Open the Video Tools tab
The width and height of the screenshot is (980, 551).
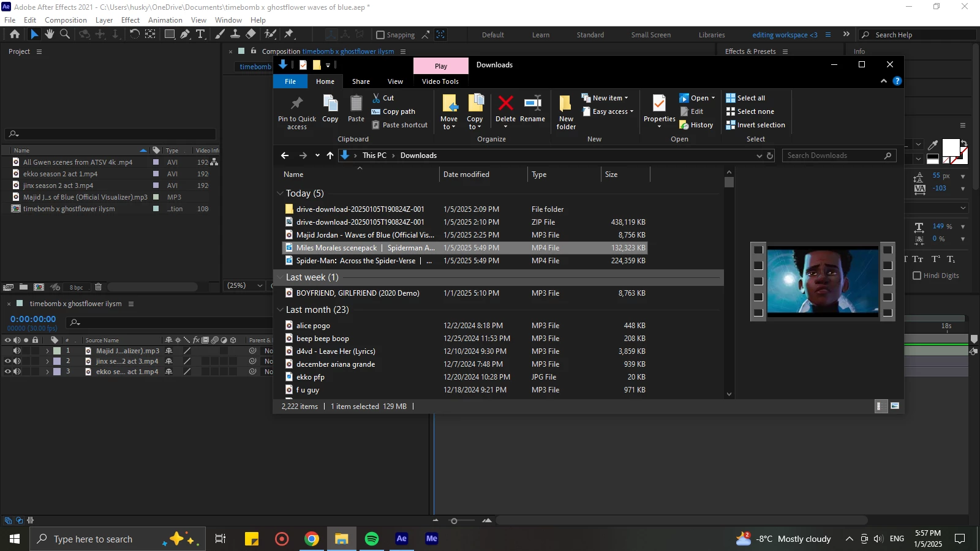pos(440,81)
